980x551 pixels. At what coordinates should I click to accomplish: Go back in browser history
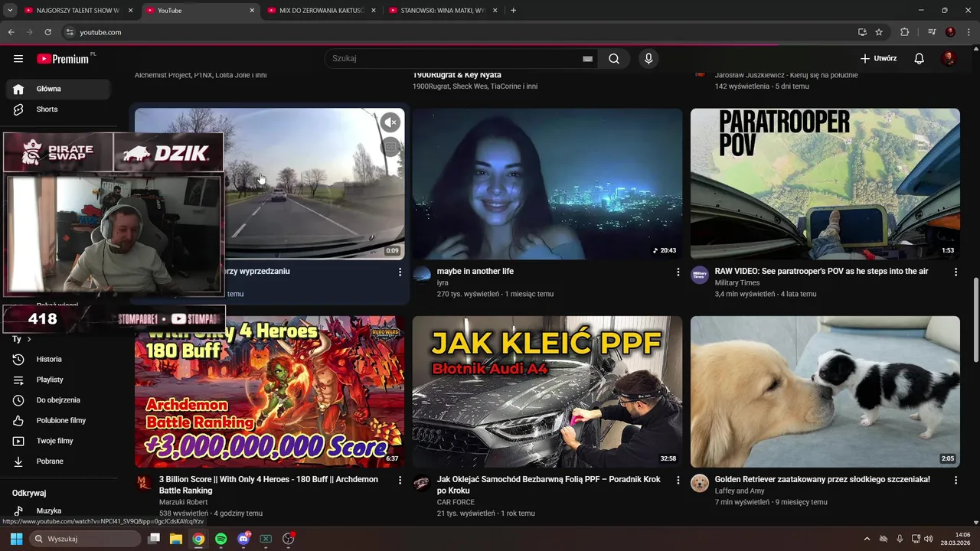(11, 32)
